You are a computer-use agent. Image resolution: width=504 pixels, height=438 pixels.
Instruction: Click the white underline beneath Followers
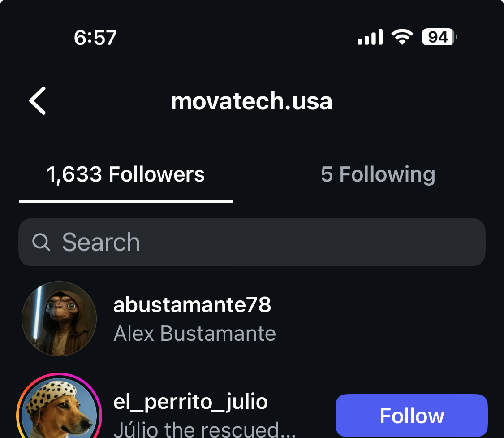coord(125,201)
